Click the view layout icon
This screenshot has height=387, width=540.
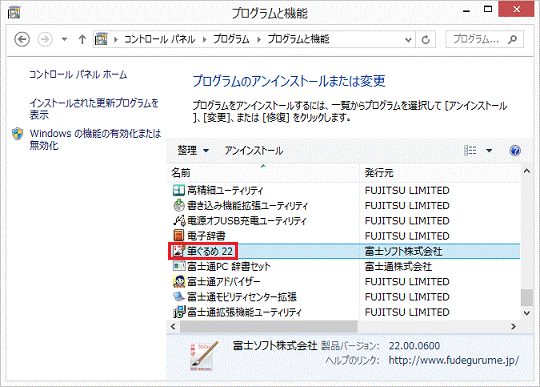coord(470,150)
